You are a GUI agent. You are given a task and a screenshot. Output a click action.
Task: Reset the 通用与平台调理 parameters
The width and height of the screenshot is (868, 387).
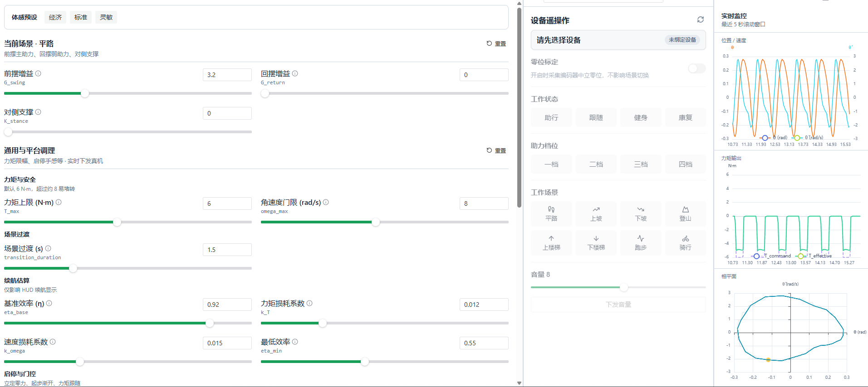click(x=496, y=150)
